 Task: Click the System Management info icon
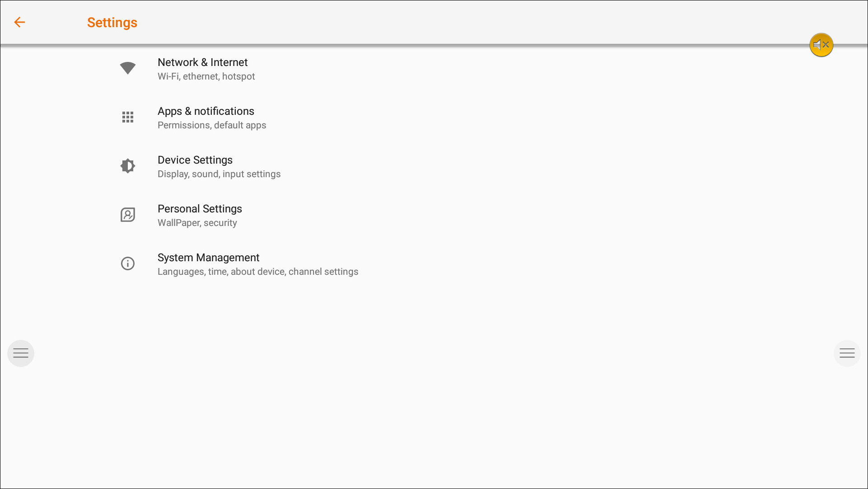[x=128, y=263]
